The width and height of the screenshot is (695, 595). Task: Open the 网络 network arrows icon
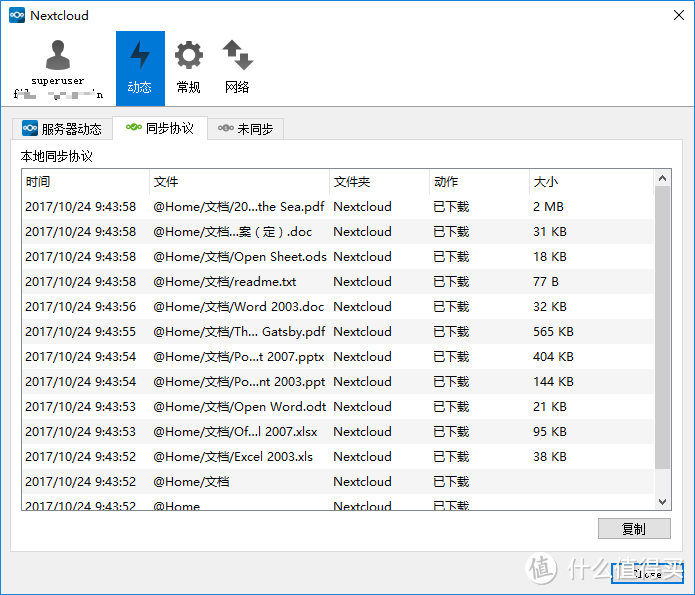point(237,69)
